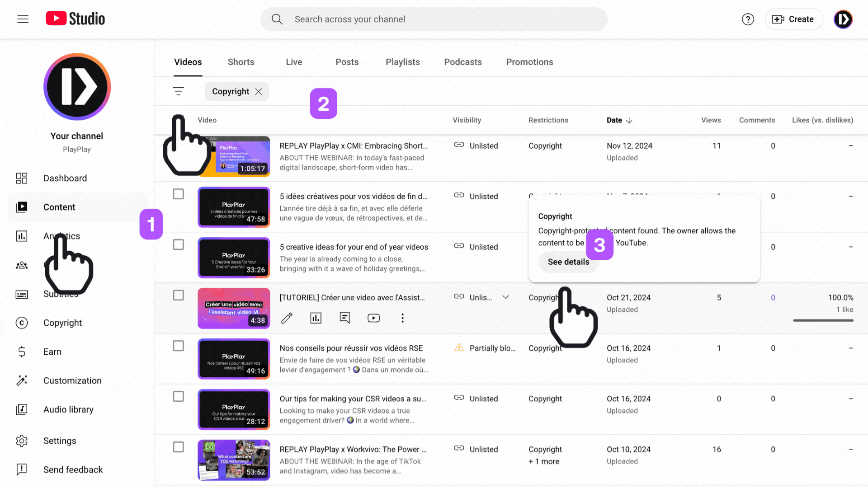This screenshot has width=868, height=488.
Task: Switch to the Live tab
Action: (294, 62)
